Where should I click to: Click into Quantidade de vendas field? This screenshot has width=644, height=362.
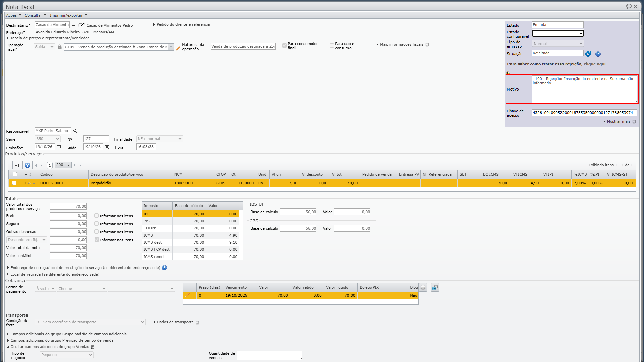(270, 355)
